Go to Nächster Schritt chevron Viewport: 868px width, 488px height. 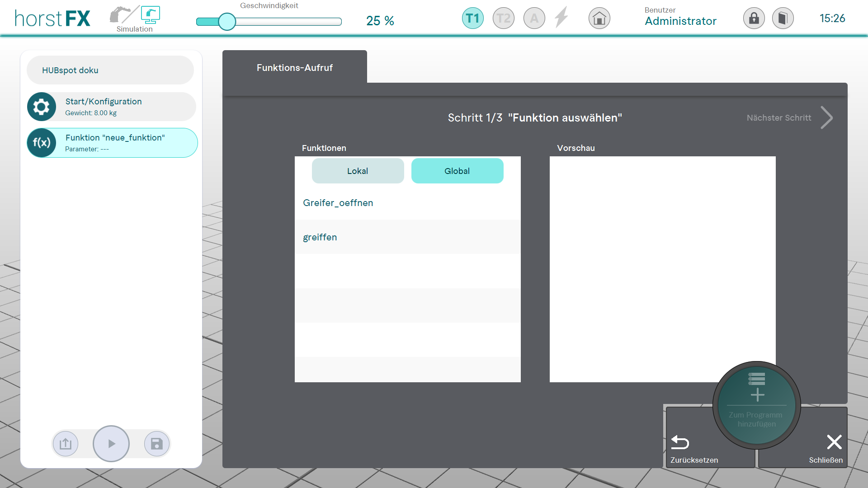(826, 118)
